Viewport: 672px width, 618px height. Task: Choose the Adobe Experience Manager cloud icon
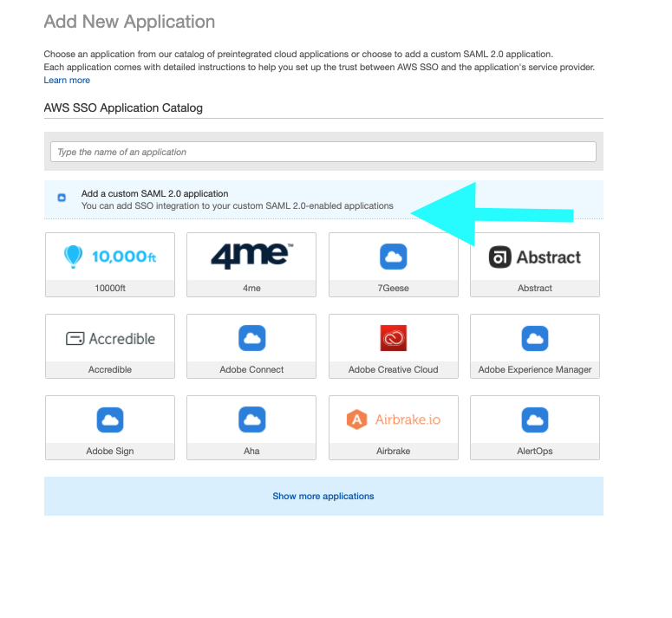click(534, 338)
